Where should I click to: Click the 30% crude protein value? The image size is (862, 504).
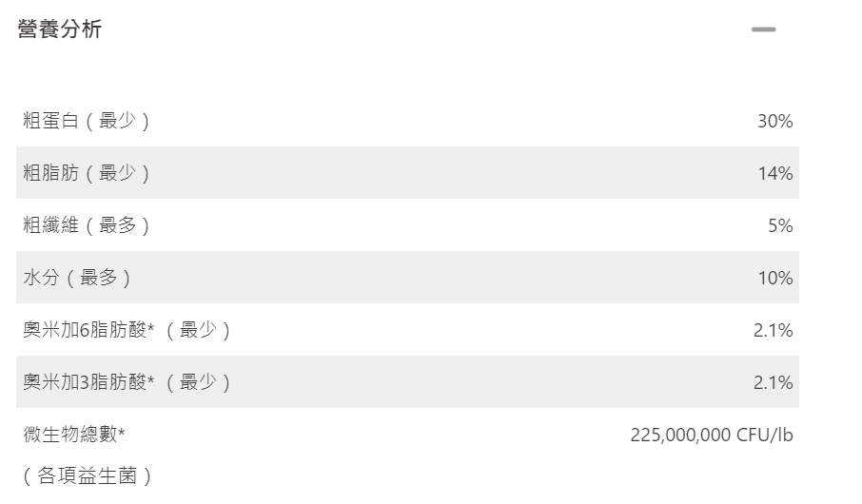(x=774, y=121)
